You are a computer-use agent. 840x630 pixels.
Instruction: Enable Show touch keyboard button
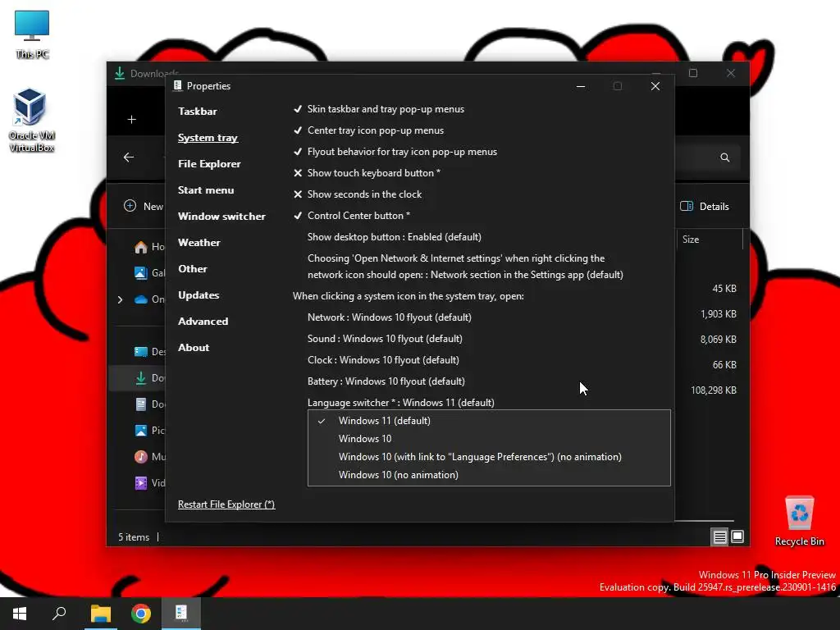click(367, 173)
